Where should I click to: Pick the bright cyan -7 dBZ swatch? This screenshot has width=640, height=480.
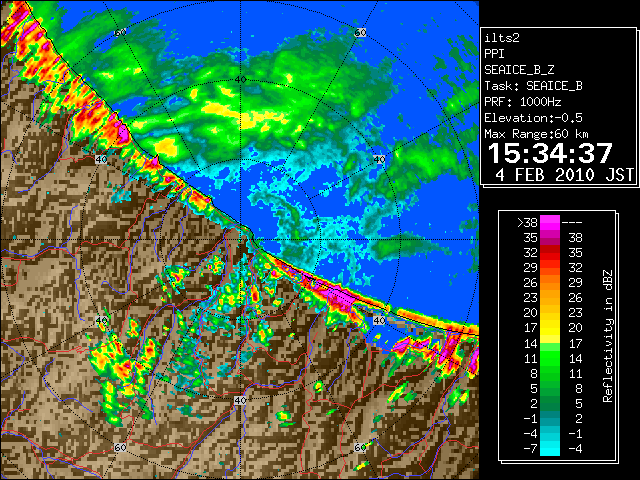pyautogui.click(x=550, y=449)
